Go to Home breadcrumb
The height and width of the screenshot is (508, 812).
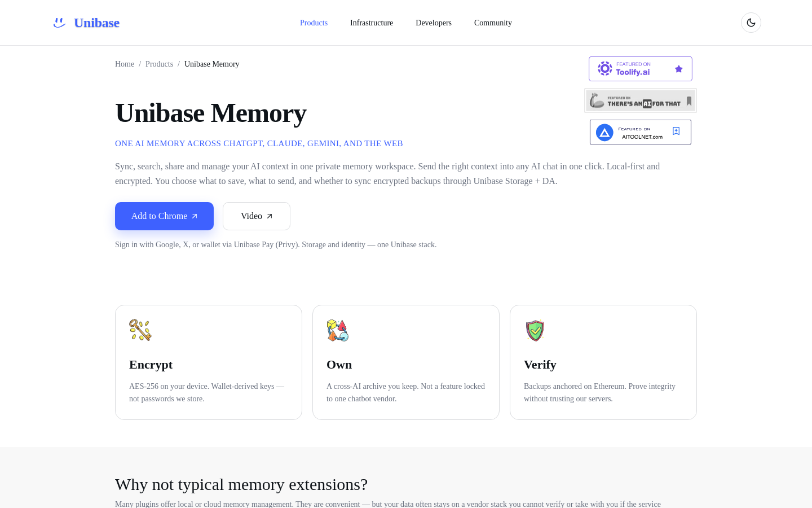pos(125,64)
